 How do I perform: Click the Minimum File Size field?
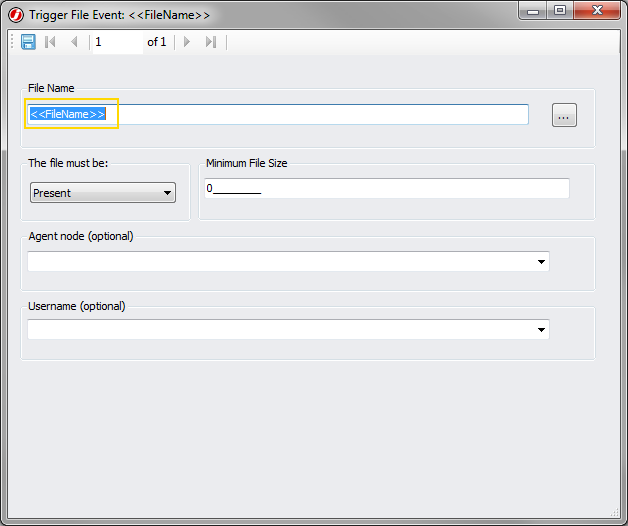click(x=386, y=188)
